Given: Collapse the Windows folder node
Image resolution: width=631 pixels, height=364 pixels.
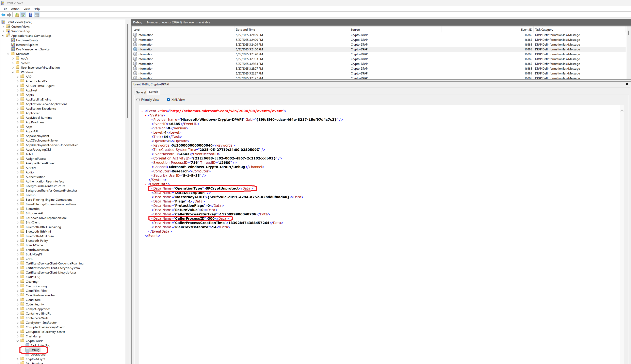Looking at the screenshot, I should (13, 72).
